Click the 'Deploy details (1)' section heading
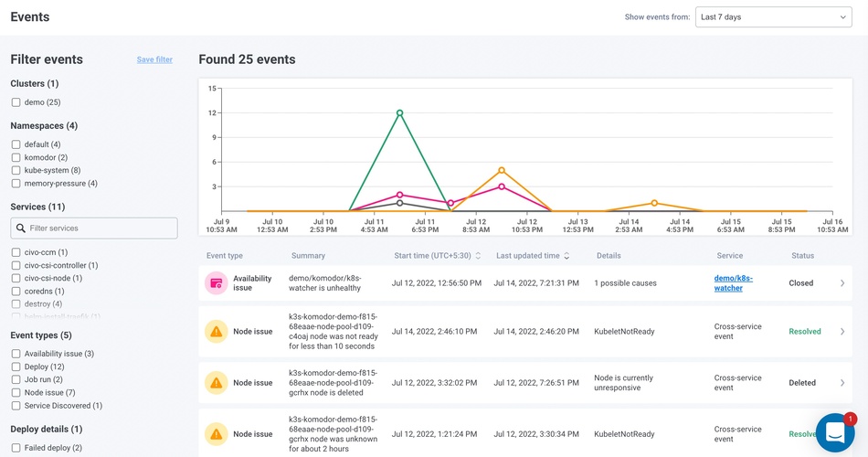The image size is (868, 457). pyautogui.click(x=47, y=430)
